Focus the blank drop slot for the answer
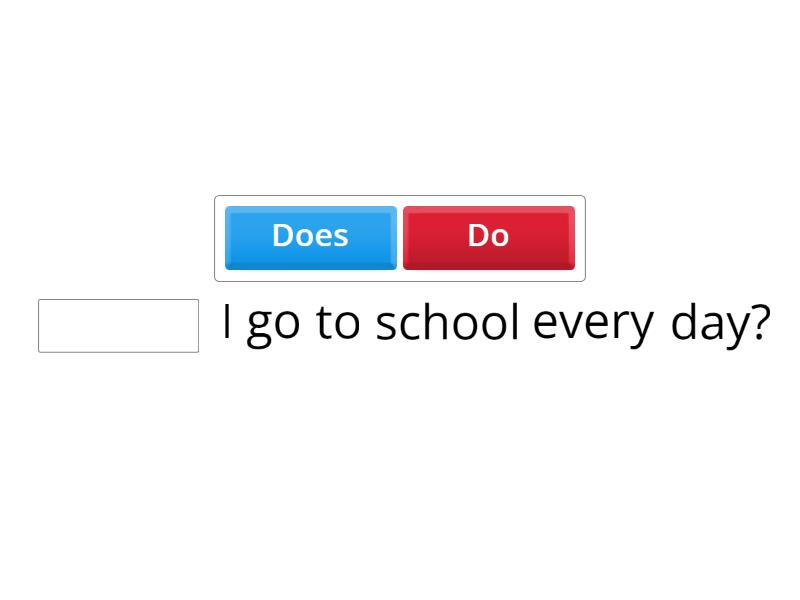This screenshot has width=800, height=600. click(118, 326)
